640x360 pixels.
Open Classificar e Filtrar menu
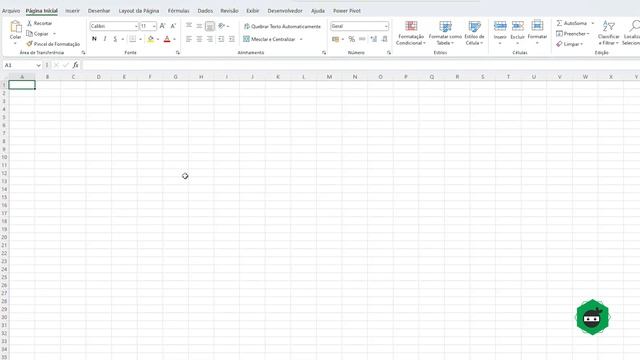coord(608,33)
